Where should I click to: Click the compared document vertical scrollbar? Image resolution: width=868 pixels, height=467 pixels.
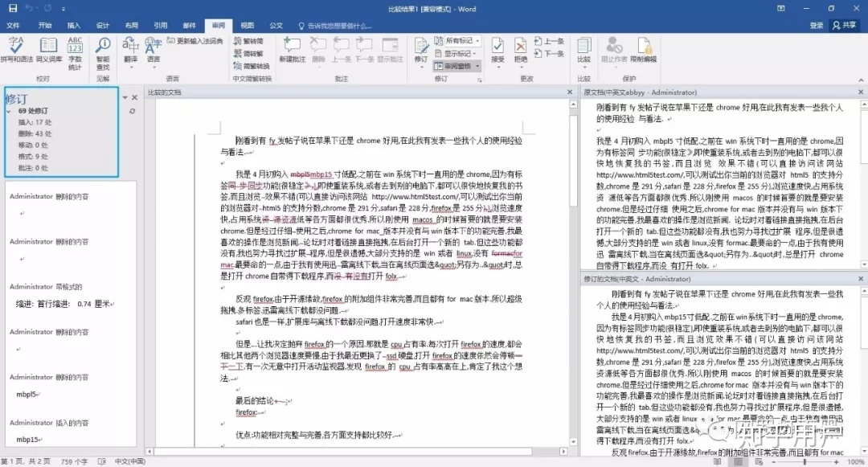tap(574, 273)
